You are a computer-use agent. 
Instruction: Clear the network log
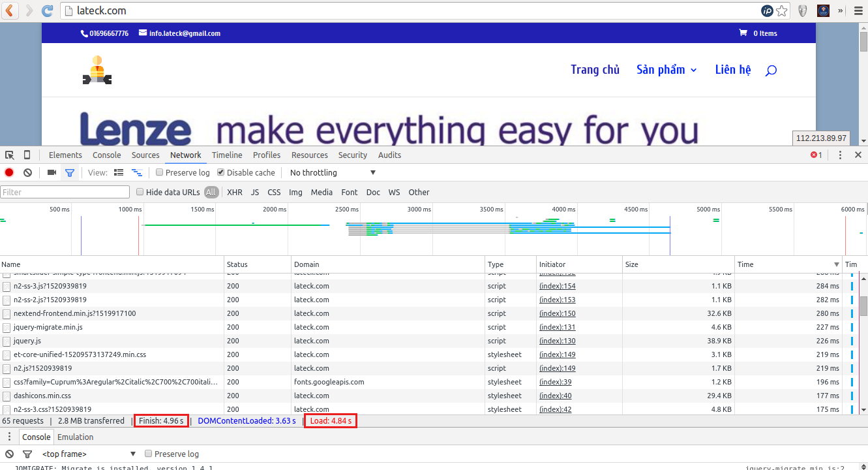pyautogui.click(x=27, y=173)
